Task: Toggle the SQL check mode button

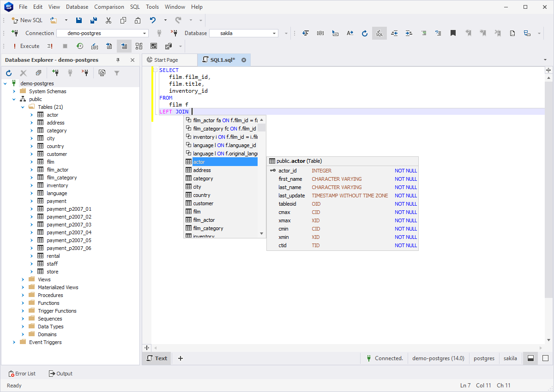Action: point(379,33)
